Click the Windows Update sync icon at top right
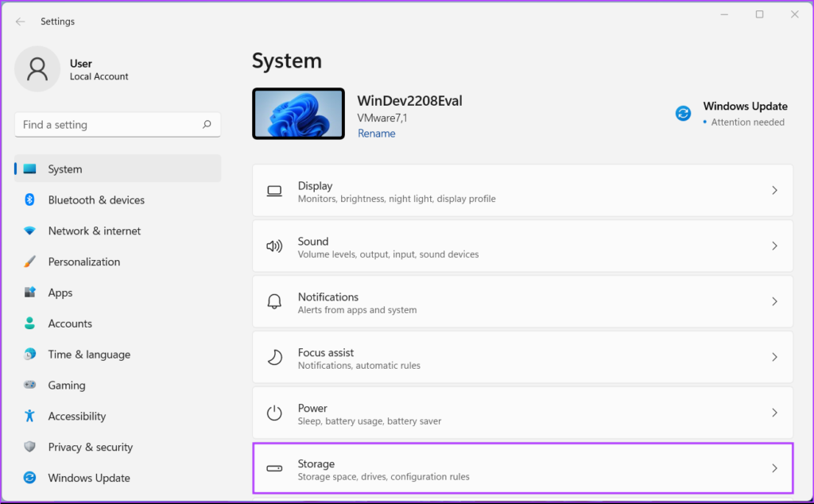The image size is (814, 504). (683, 114)
